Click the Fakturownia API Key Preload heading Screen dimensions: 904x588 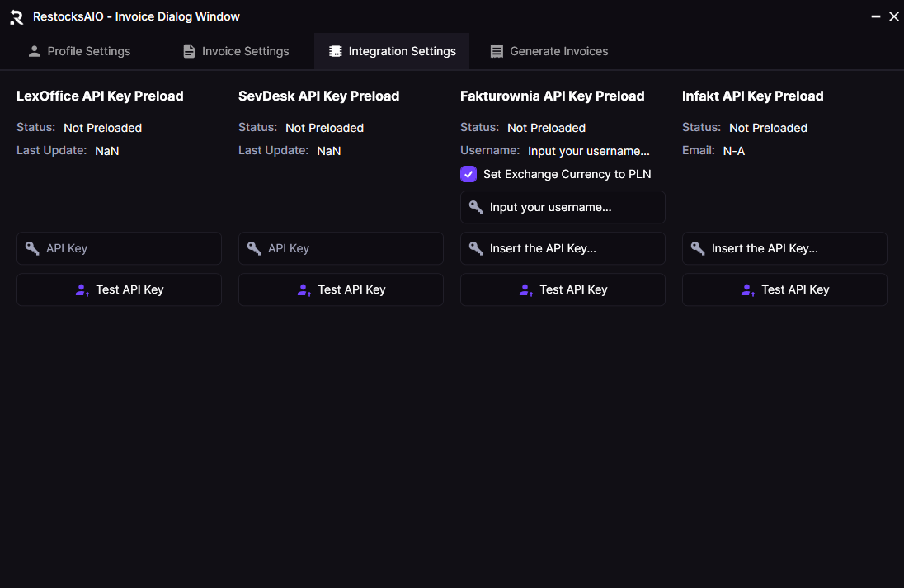[553, 96]
